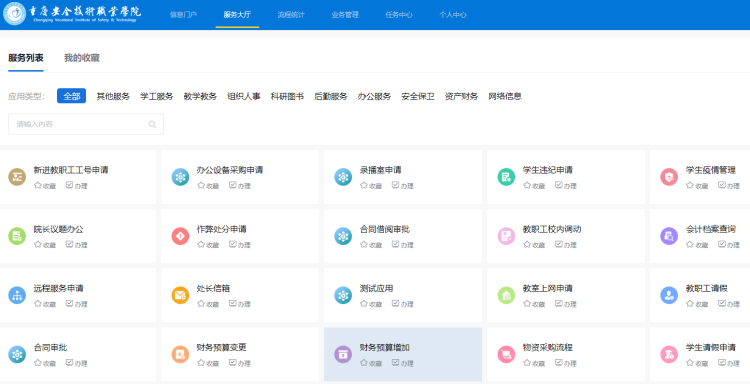The image size is (750, 384).
Task: Switch to the 服务列表 tab
Action: [26, 58]
